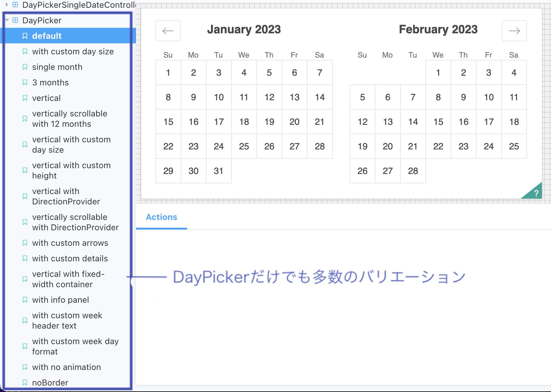The image size is (551, 392).
Task: Collapse the DayPicker tree group
Action: click(7, 20)
